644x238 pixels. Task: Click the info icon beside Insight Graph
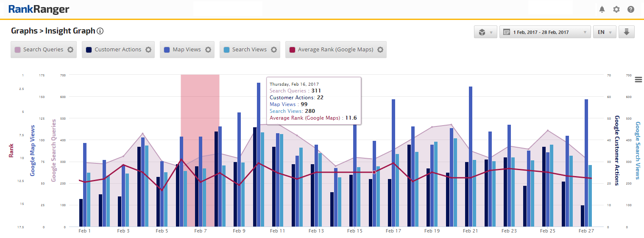point(100,31)
